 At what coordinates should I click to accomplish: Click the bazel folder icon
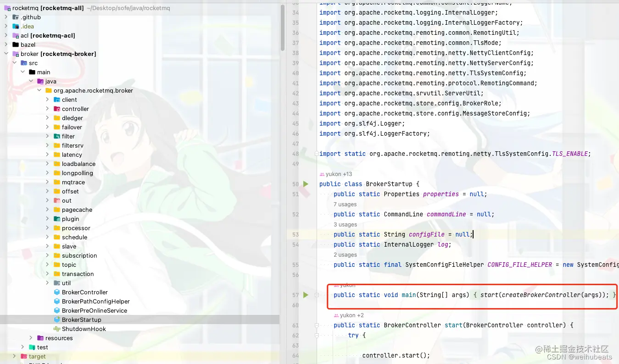16,44
